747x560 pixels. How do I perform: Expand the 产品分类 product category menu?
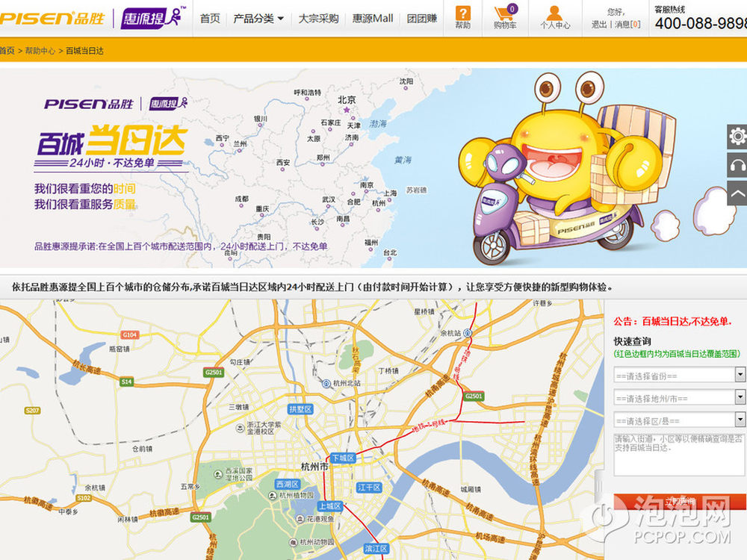258,19
